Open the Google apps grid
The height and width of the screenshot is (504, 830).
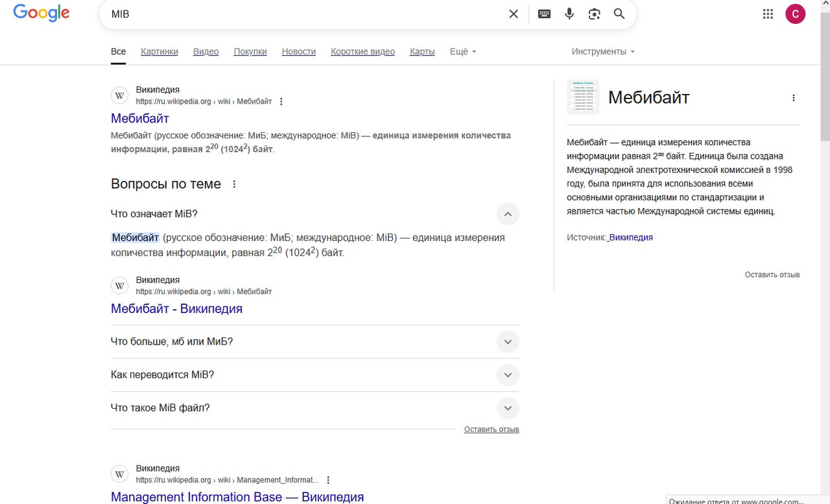pos(768,14)
